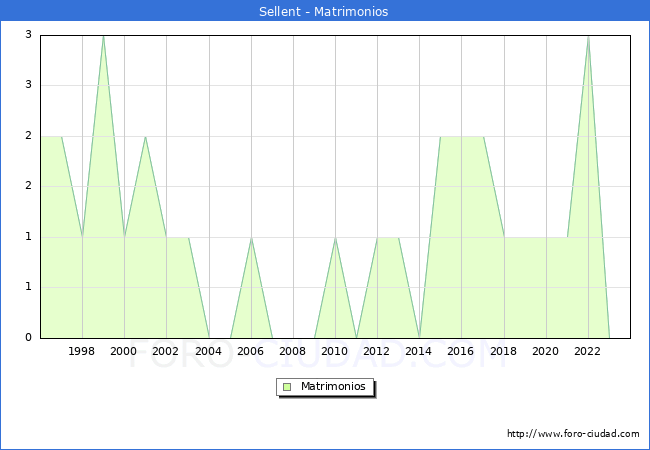Select the 2006 x-axis label
Screen dimensions: 650x450
click(250, 351)
